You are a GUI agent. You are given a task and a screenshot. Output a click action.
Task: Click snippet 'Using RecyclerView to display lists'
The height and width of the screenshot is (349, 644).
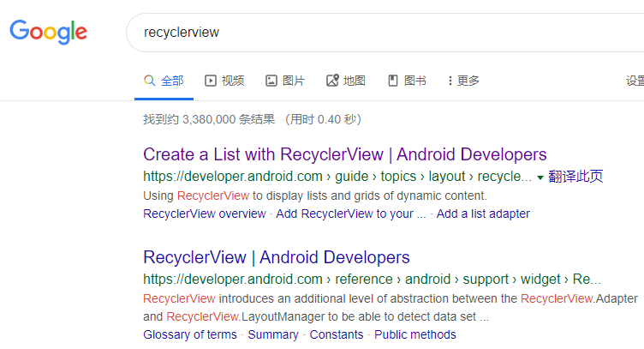coord(315,196)
